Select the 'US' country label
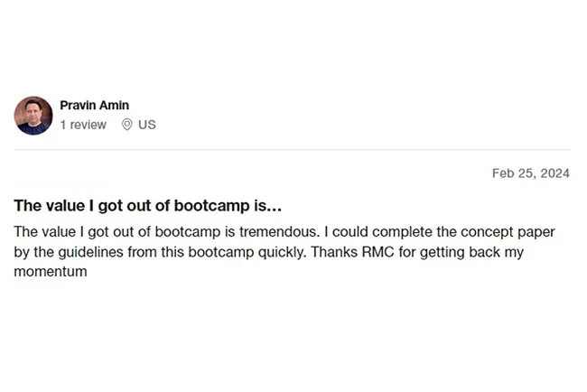Viewport: 587px width, 392px height. [146, 125]
